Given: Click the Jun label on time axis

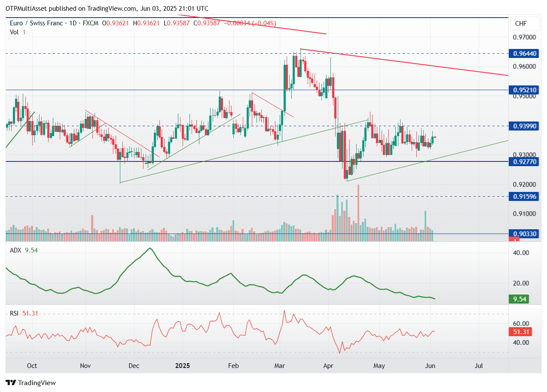Looking at the screenshot, I should click(x=431, y=366).
